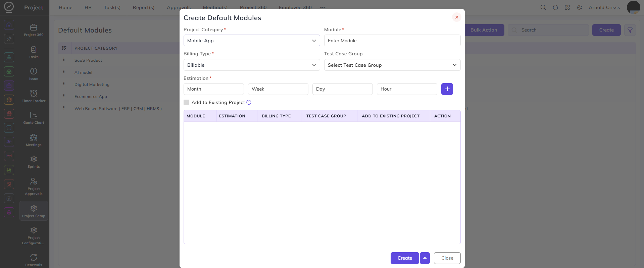Click the Month estimation field
Image resolution: width=644 pixels, height=268 pixels.
[x=214, y=89]
